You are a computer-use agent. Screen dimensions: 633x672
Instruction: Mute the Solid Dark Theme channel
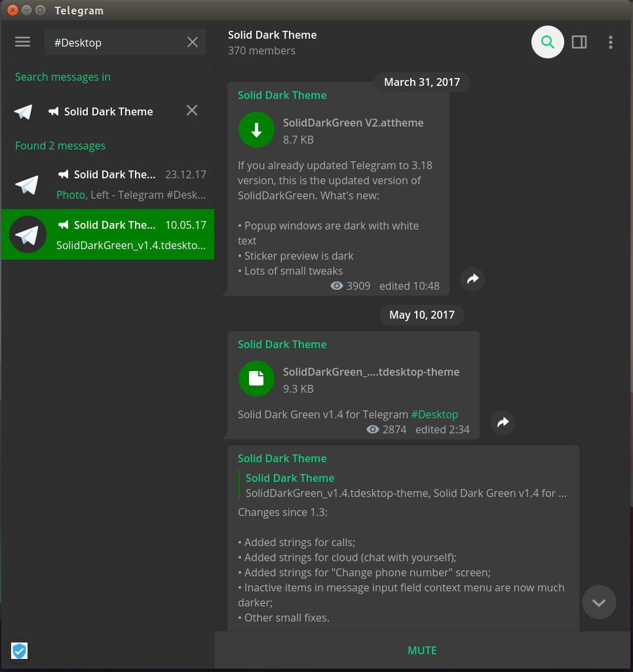[x=422, y=650]
